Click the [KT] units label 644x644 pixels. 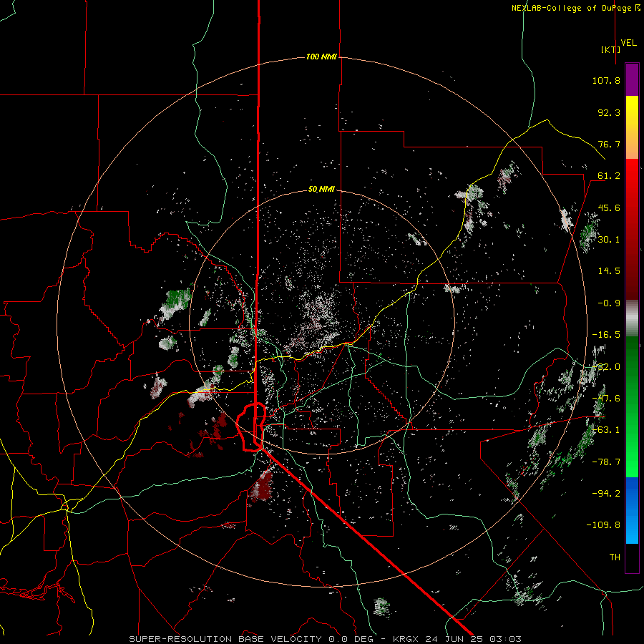tap(611, 49)
